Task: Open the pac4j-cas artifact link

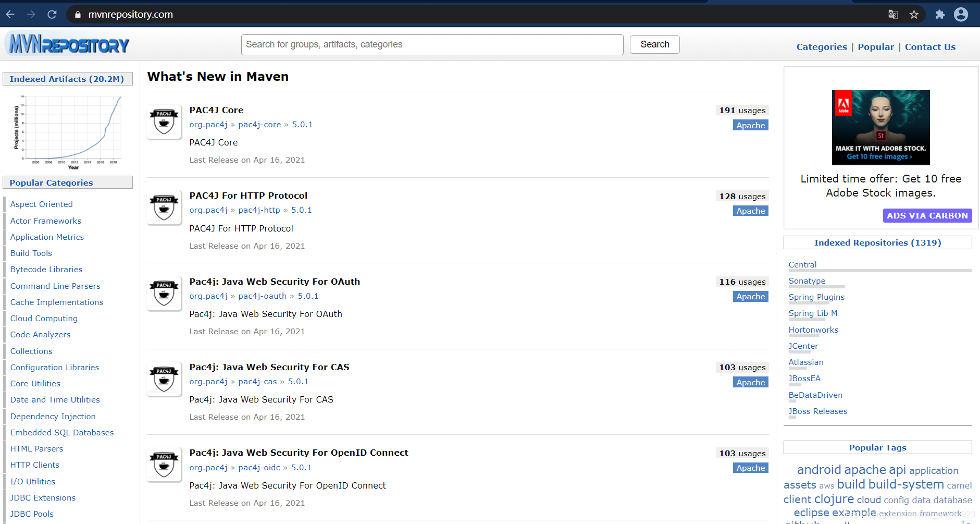Action: (258, 382)
